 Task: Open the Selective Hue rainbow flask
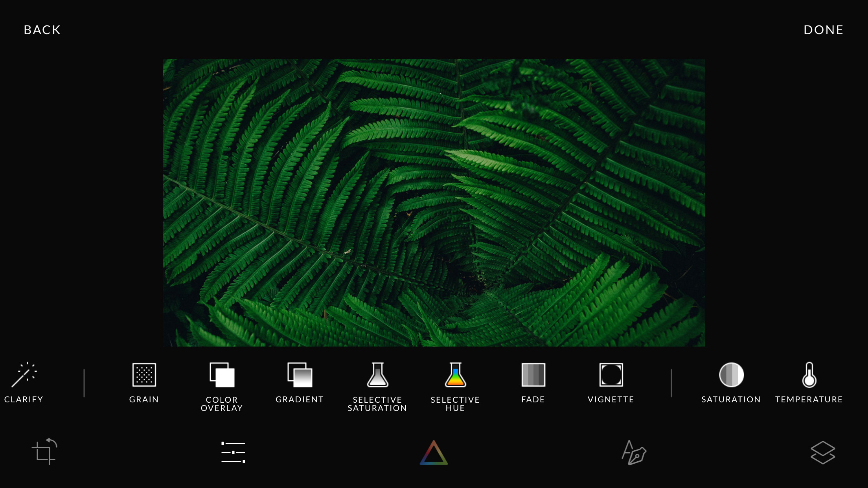tap(455, 375)
